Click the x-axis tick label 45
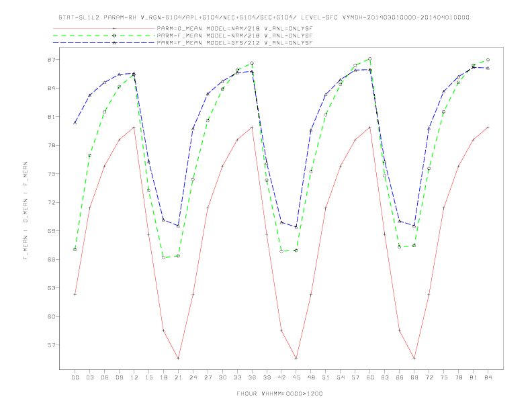The width and height of the screenshot is (532, 411). (296, 377)
